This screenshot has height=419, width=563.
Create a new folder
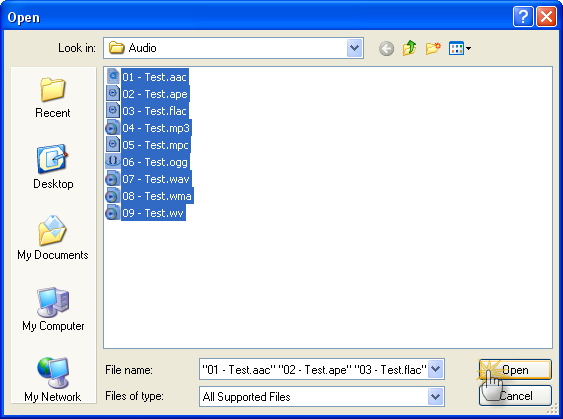[433, 48]
